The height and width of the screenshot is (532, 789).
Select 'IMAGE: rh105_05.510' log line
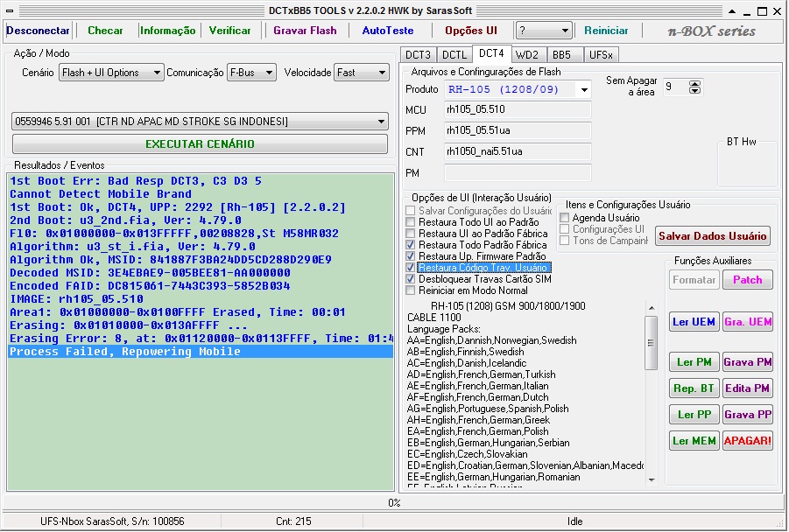(x=201, y=299)
